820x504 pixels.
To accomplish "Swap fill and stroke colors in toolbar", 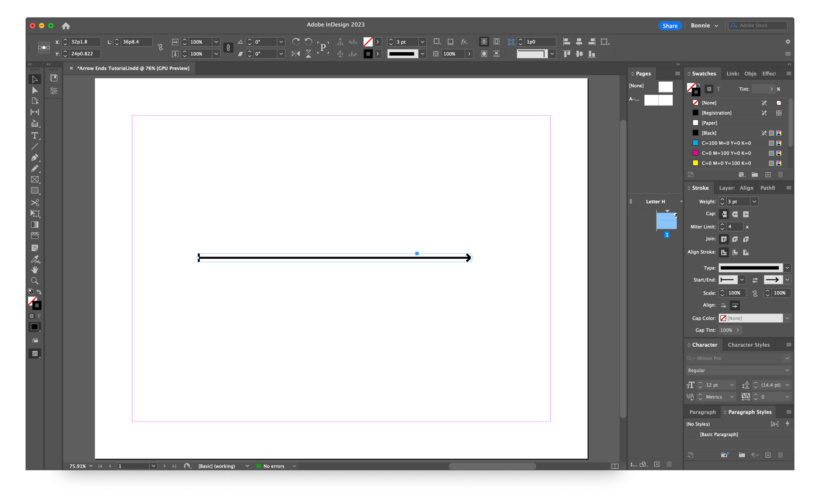I will 39,292.
